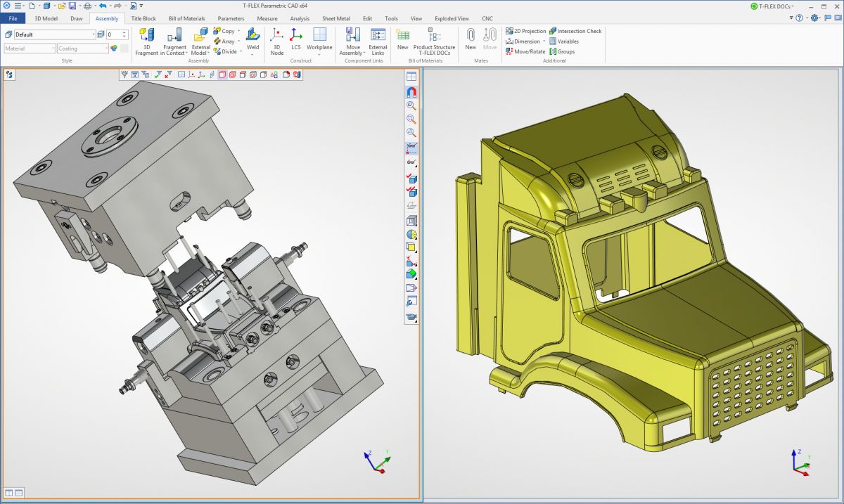Expand the Array options arrow
This screenshot has height=504, width=844.
pyautogui.click(x=241, y=41)
